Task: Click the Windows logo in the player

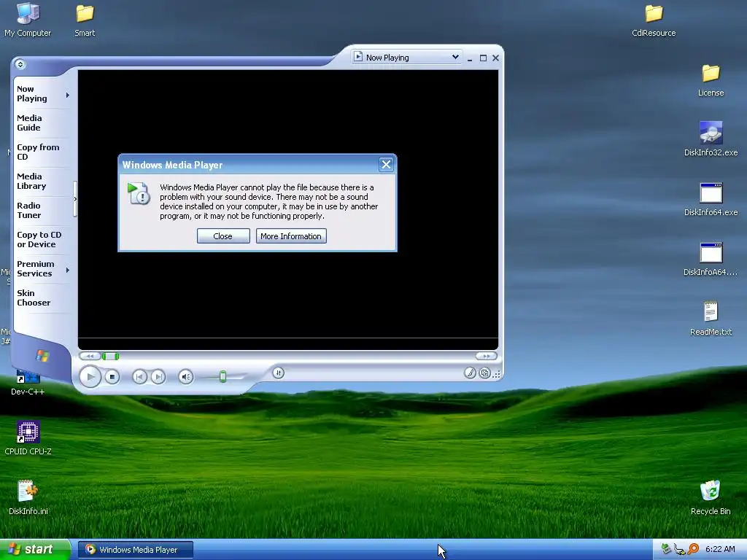Action: (42, 355)
